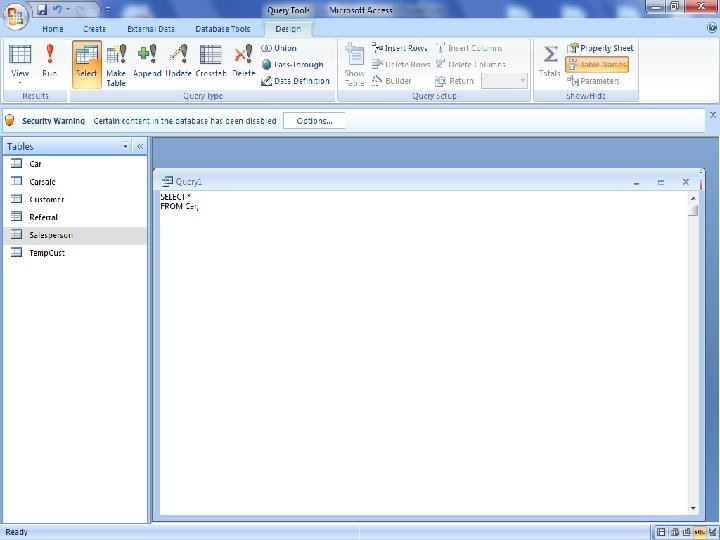
Task: Select the TempCust table
Action: [75, 253]
